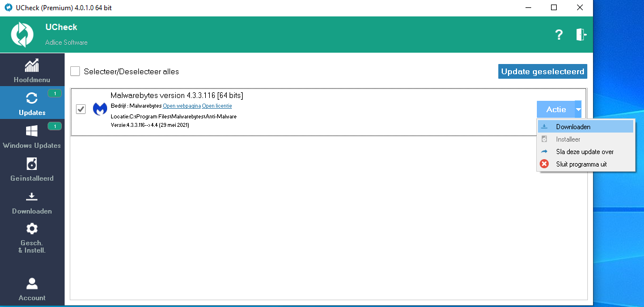
Task: Close the UCheck window
Action: click(x=579, y=7)
